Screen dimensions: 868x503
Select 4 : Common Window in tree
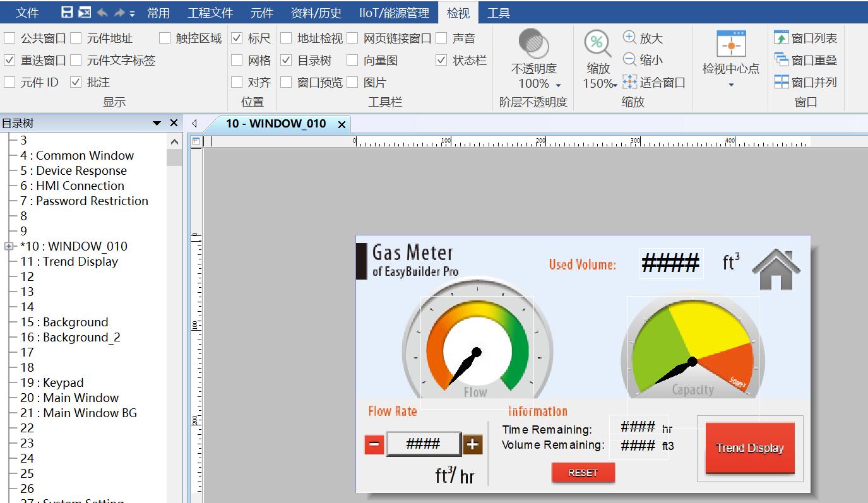77,155
